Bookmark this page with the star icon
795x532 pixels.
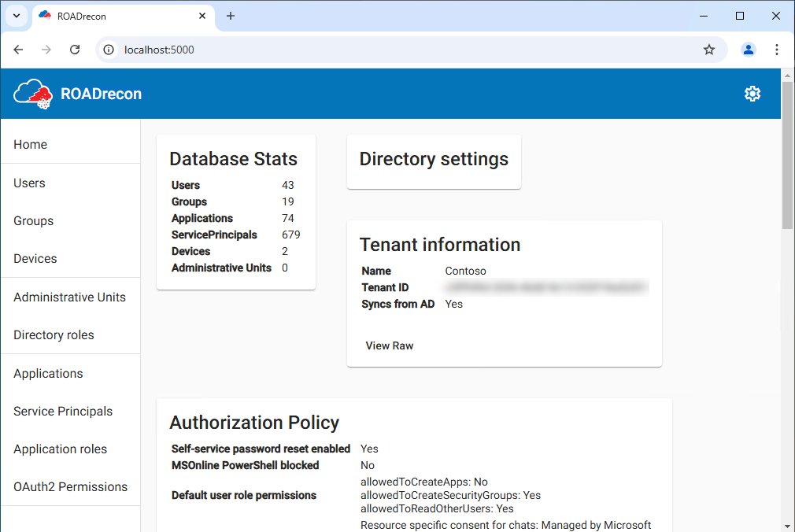tap(708, 50)
